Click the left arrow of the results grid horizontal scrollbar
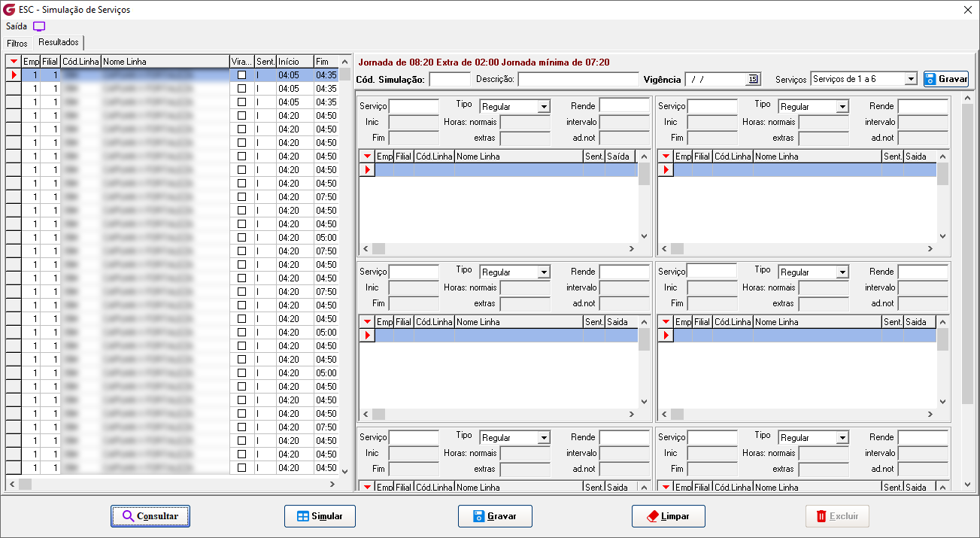 tap(12, 485)
